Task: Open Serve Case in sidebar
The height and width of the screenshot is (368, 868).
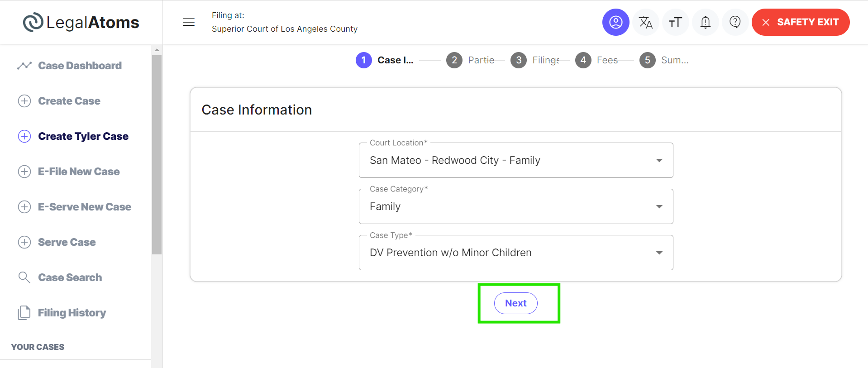Action: (x=67, y=242)
